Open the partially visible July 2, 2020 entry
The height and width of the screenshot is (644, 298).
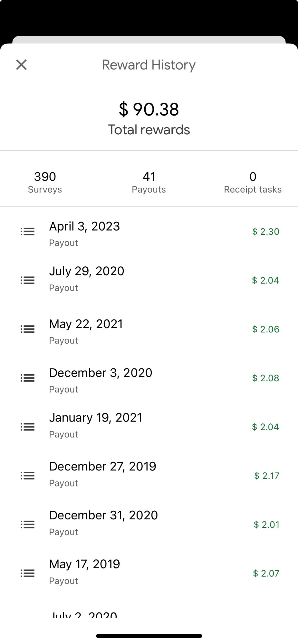pyautogui.click(x=84, y=615)
